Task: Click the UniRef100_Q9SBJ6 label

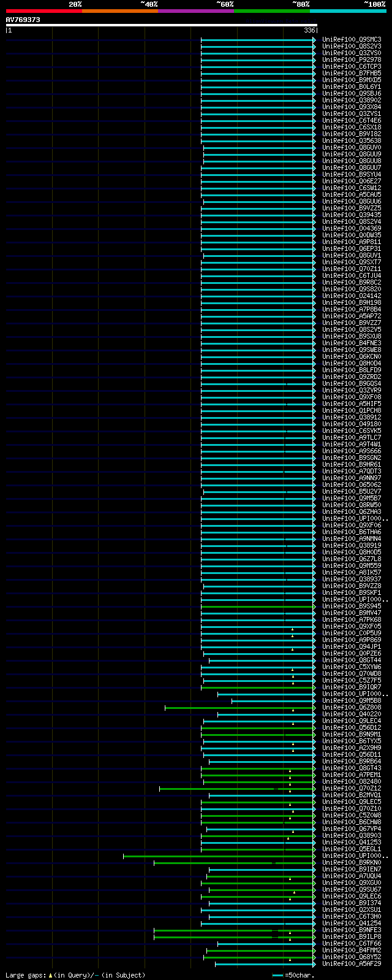Action: tap(352, 94)
